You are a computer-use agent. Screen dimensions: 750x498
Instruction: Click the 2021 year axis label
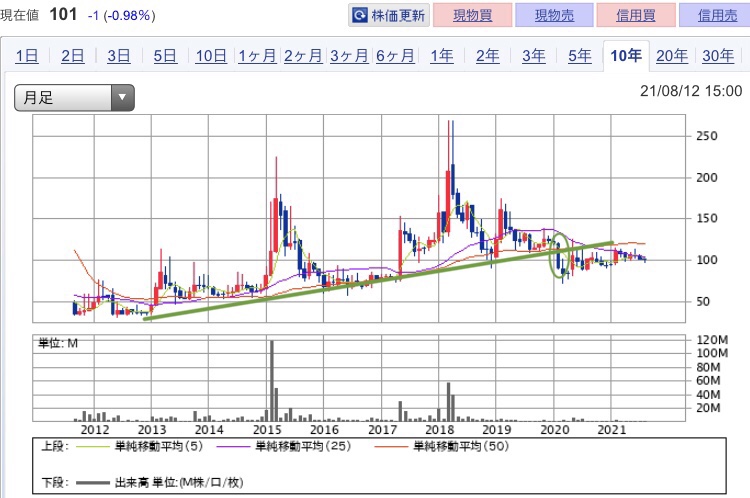(x=612, y=430)
